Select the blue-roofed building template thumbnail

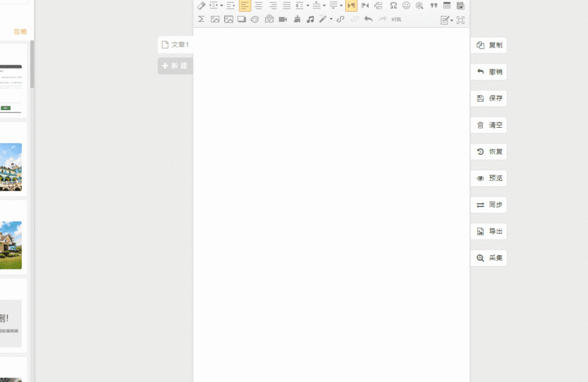(x=11, y=167)
